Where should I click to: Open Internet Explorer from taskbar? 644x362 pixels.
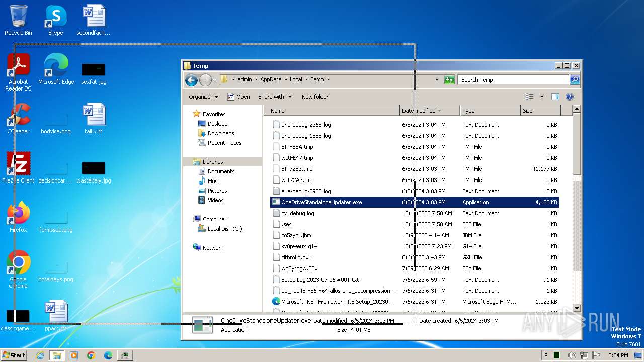(x=40, y=355)
